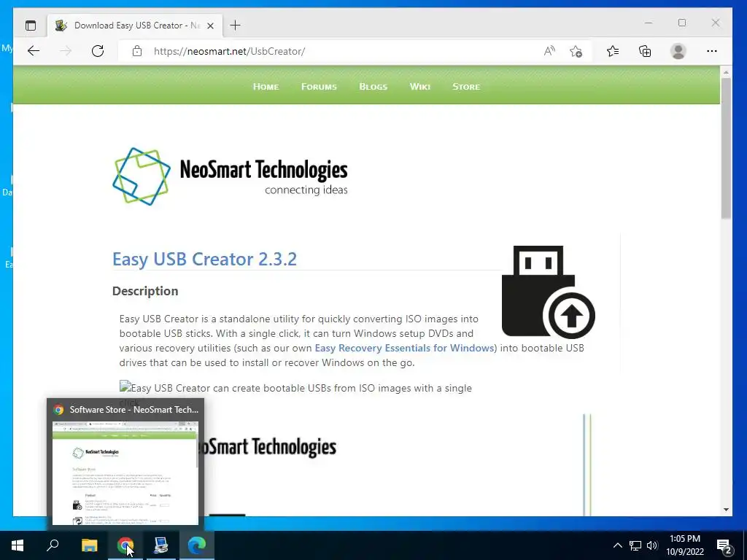Open the Windows Start menu
The image size is (747, 560).
click(18, 545)
